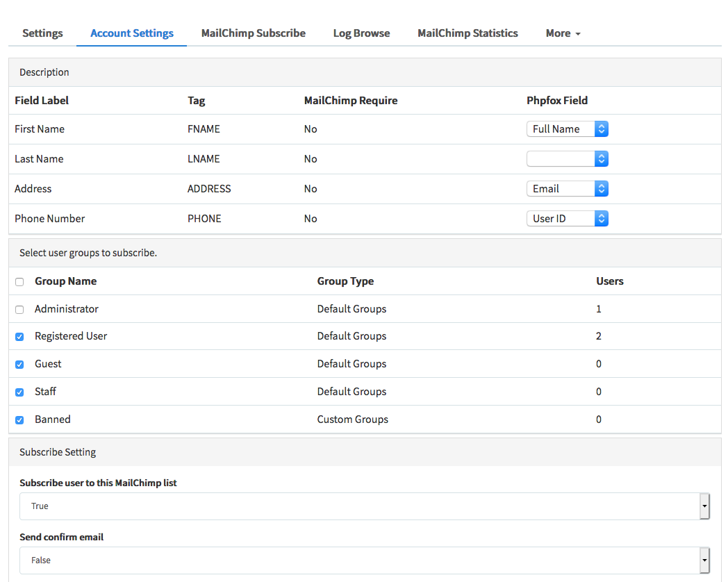Uncheck the Guest group checkbox
The image size is (728, 582).
click(19, 365)
